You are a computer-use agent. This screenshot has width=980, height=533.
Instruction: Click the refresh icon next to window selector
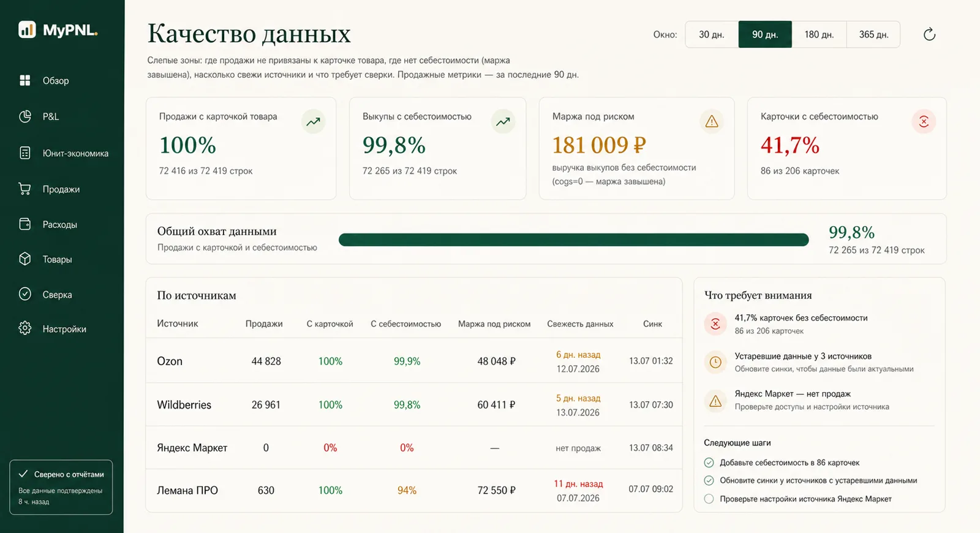point(929,34)
